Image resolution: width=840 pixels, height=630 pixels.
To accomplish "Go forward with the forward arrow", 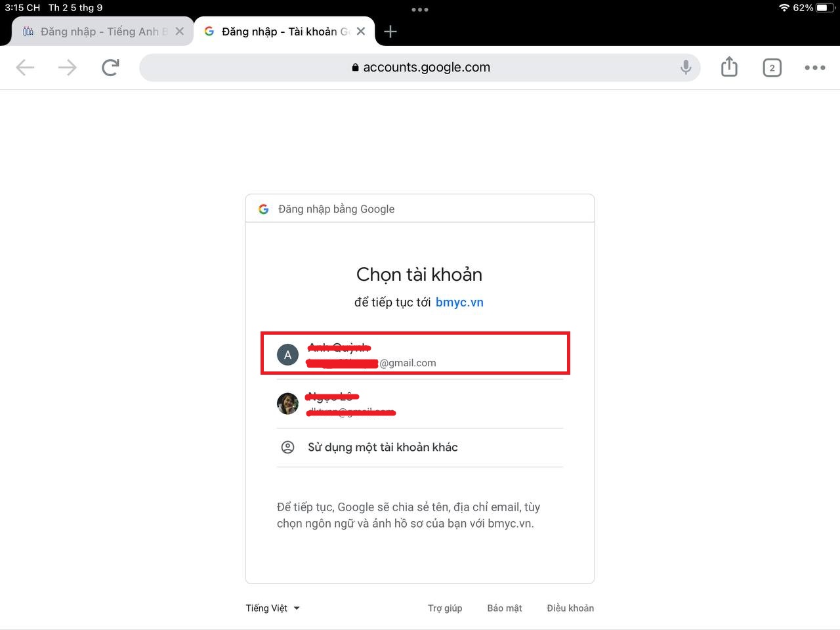I will [x=68, y=67].
